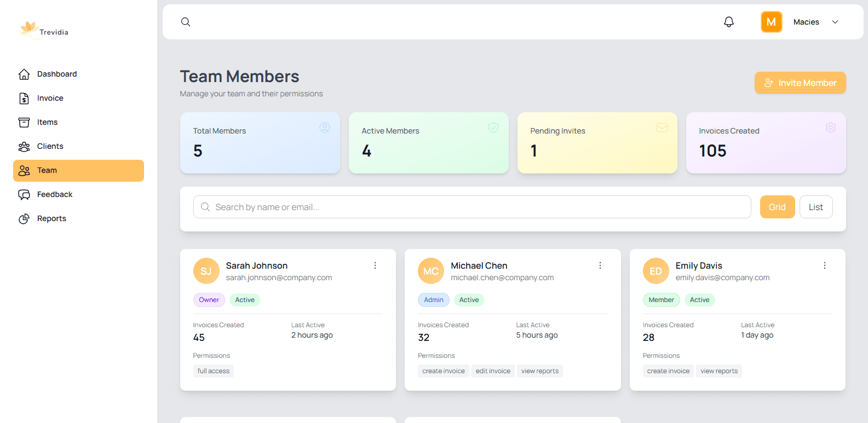Image resolution: width=868 pixels, height=423 pixels.
Task: Click the Invite Member button
Action: (x=800, y=83)
